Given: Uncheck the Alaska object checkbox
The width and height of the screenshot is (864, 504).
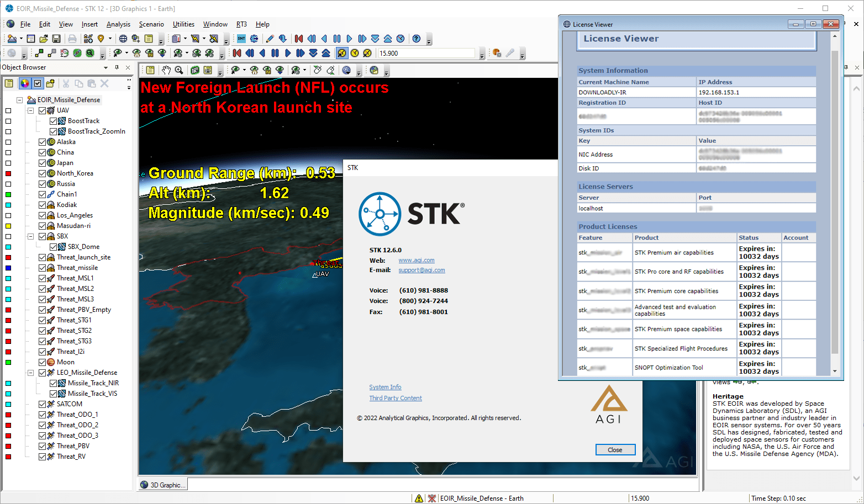Looking at the screenshot, I should pyautogui.click(x=43, y=142).
